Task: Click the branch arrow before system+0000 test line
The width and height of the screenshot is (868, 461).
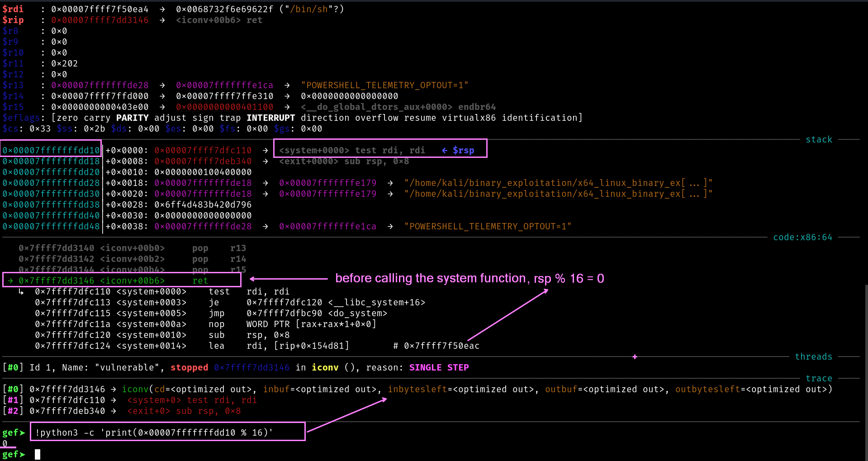Action: click(21, 292)
